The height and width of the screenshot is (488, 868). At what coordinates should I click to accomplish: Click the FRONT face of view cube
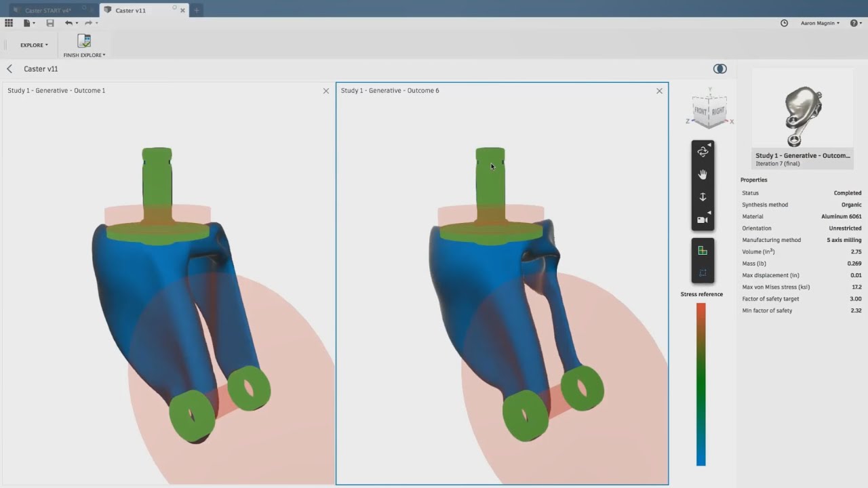tap(701, 110)
